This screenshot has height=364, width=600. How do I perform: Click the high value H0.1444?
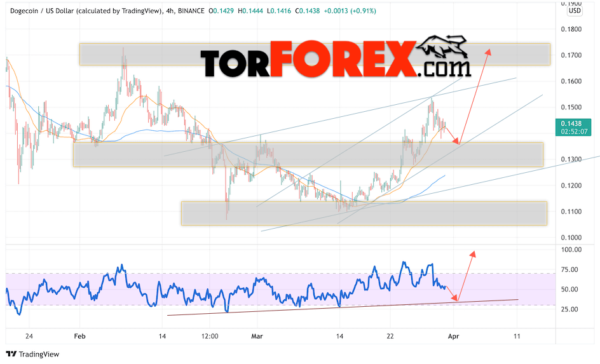point(250,11)
